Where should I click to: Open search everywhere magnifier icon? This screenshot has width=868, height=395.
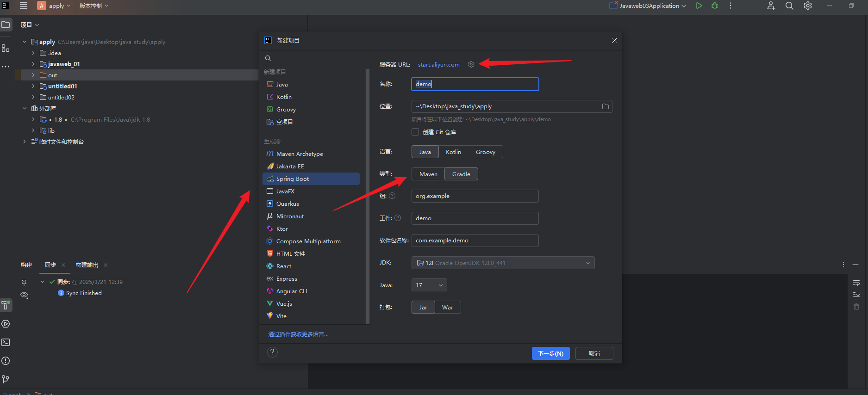tap(789, 6)
